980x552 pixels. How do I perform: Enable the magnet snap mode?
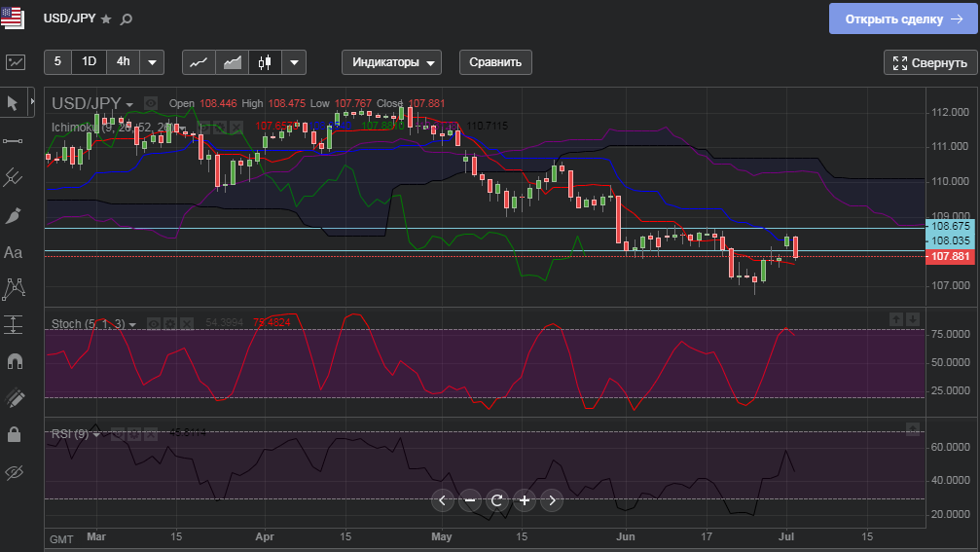coord(14,361)
